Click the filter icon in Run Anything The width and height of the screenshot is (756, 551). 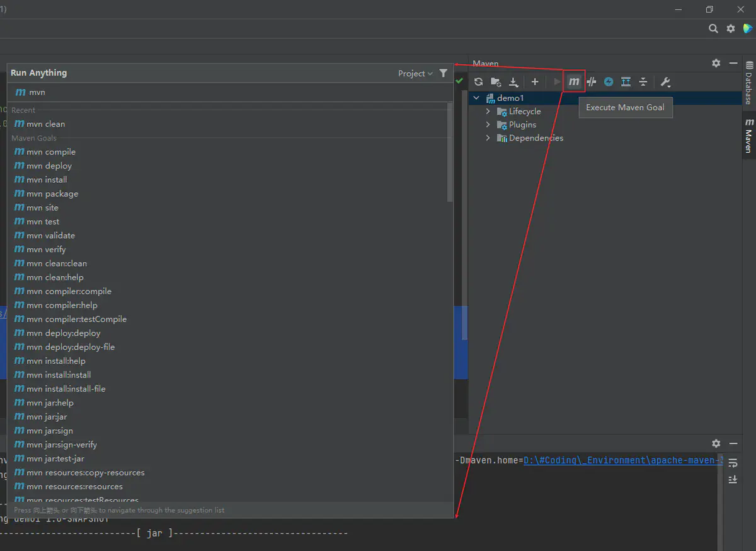[444, 73]
